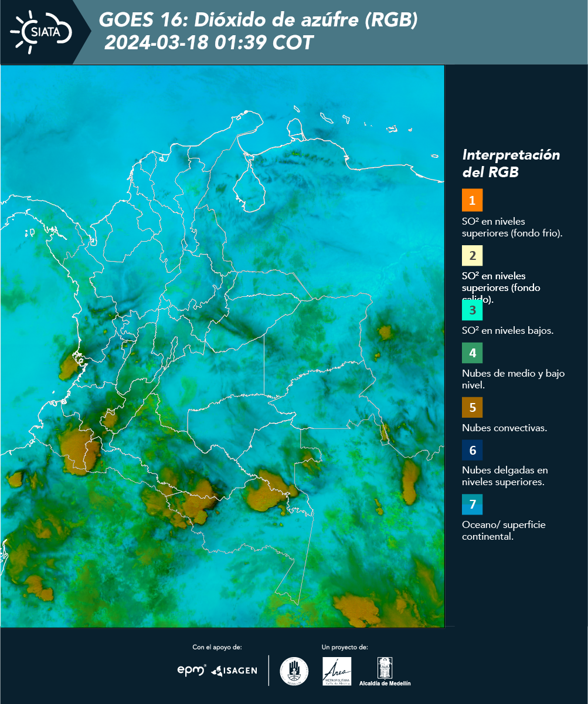Click the label 'SO² en niveles bajos.'
Screen dimensions: 588x704
pos(508,330)
